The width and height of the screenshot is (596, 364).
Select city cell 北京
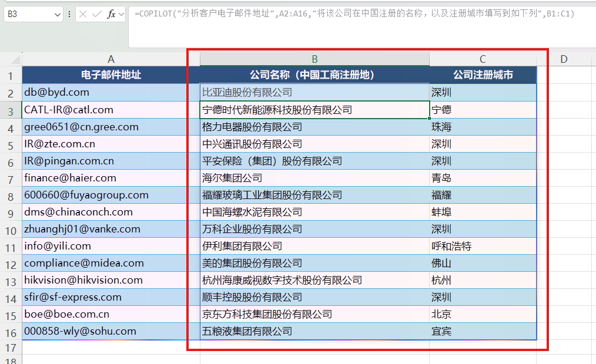coord(483,314)
